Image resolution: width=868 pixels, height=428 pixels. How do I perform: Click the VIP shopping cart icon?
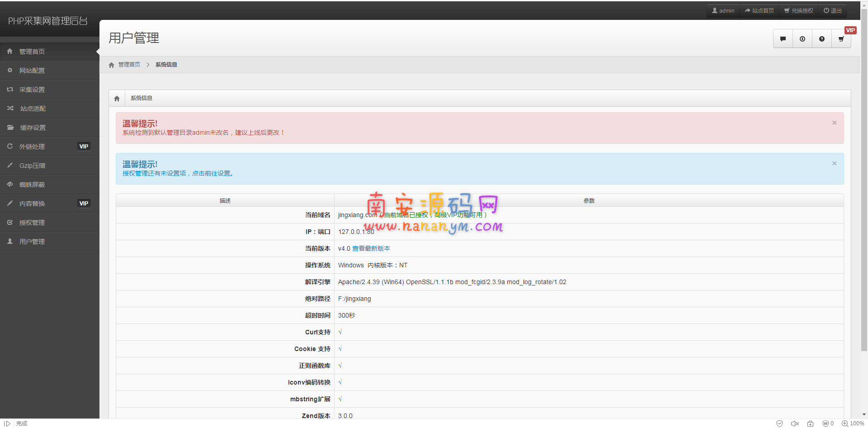tap(841, 39)
